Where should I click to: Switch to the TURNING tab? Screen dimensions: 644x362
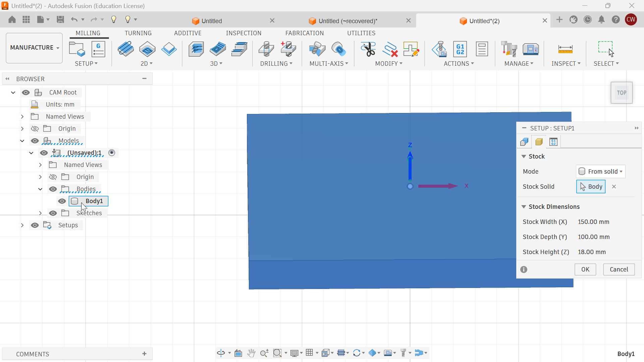139,33
